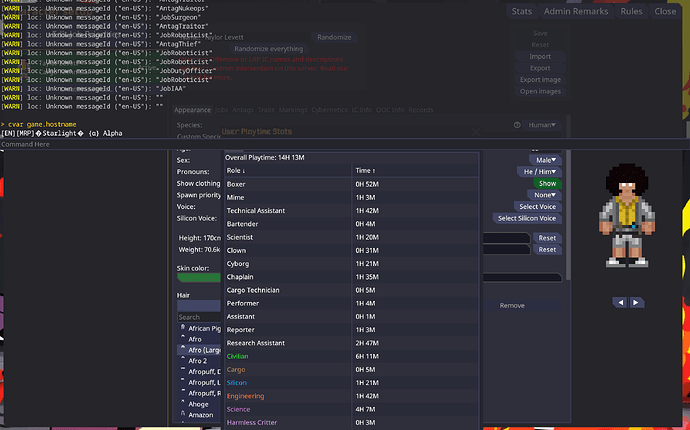
Task: Click the Export image button
Action: [x=540, y=80]
